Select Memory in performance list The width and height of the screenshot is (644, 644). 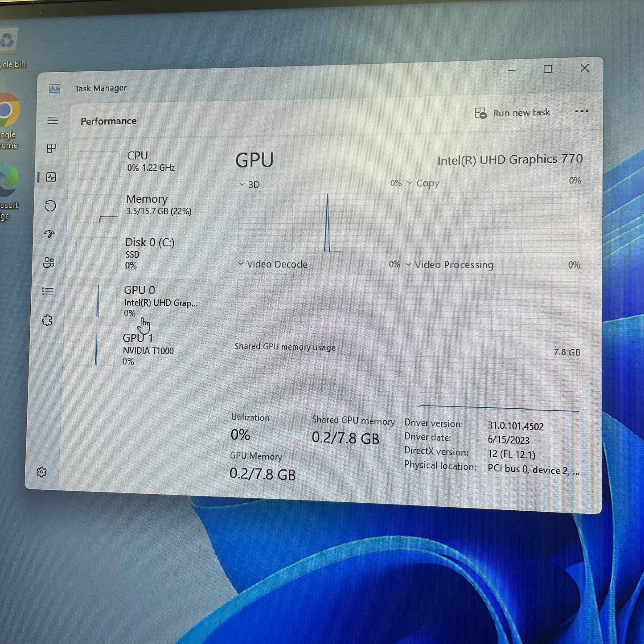142,207
